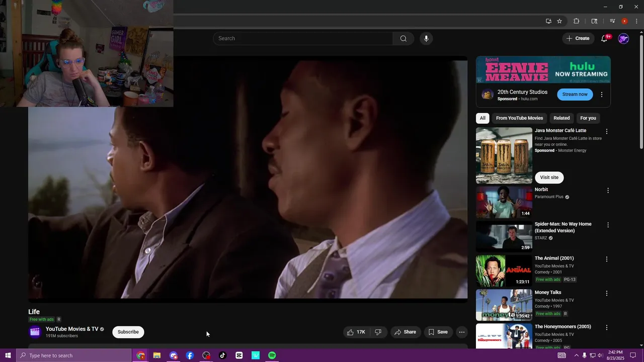Image resolution: width=644 pixels, height=362 pixels.
Task: Click the YouTube search magnifier button
Action: tap(404, 39)
